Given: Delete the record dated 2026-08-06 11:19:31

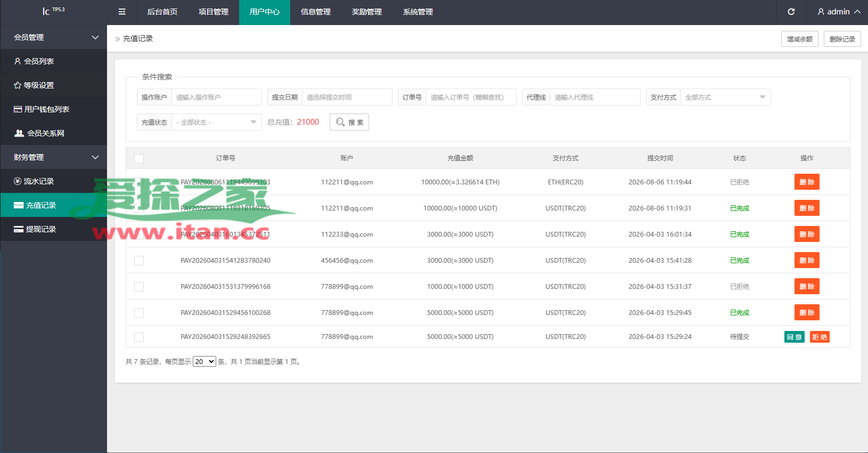Looking at the screenshot, I should pyautogui.click(x=807, y=208).
